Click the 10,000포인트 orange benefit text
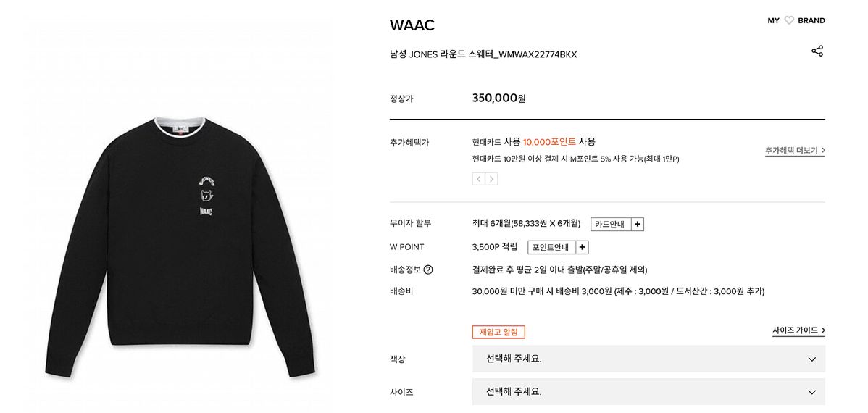868x413 pixels. pos(549,142)
